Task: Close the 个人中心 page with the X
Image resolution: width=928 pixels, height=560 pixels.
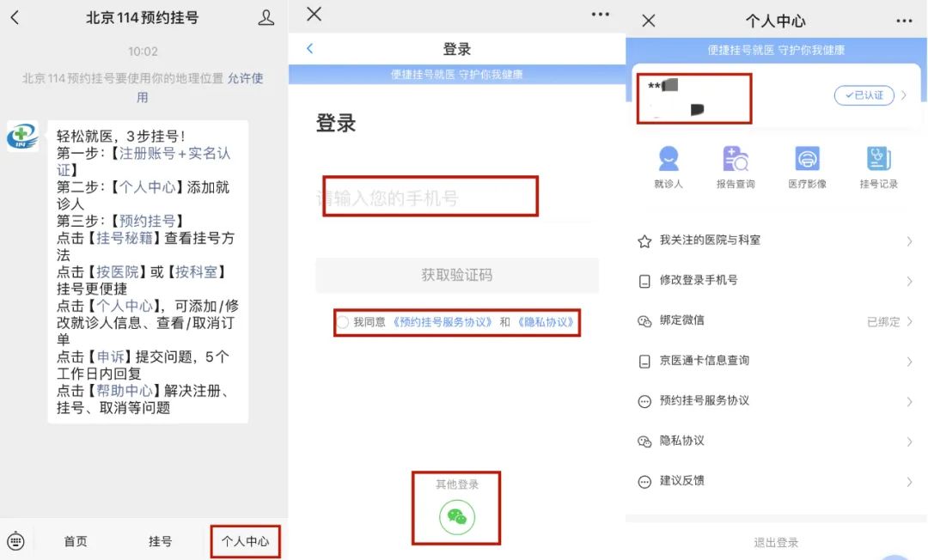Action: click(649, 21)
